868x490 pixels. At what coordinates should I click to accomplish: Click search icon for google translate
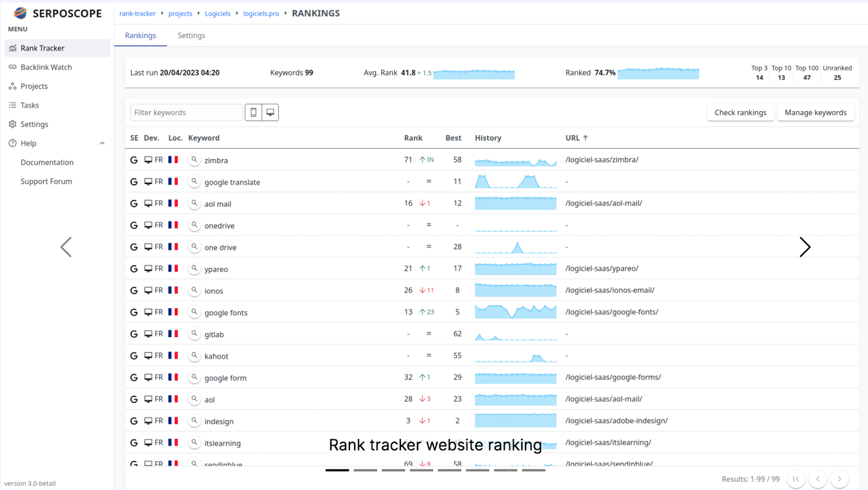coord(194,181)
